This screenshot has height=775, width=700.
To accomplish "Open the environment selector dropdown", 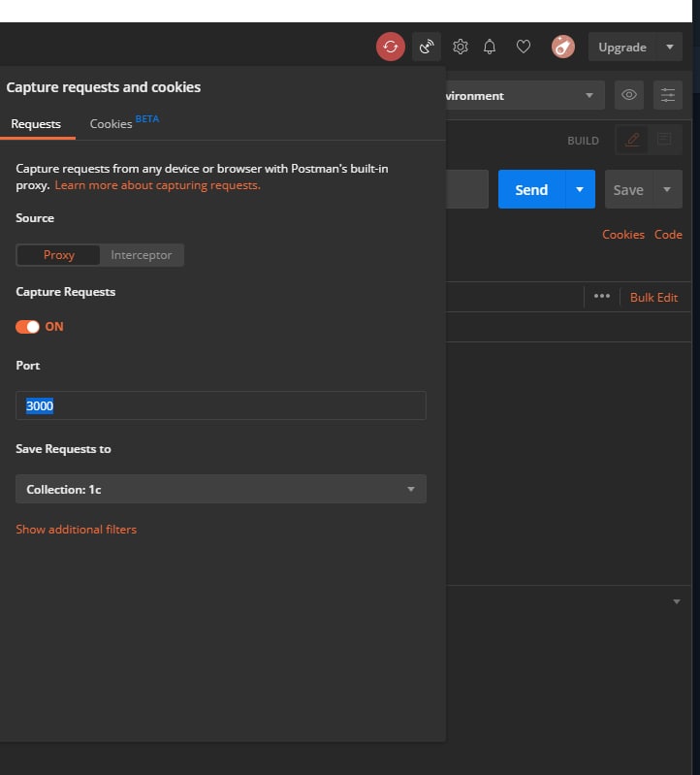I will click(x=525, y=95).
